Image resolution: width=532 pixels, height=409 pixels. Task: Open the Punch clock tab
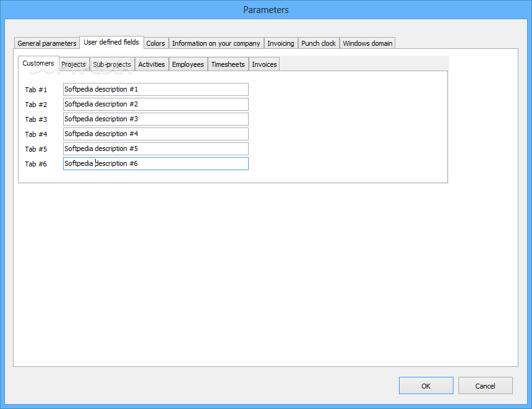pos(319,43)
